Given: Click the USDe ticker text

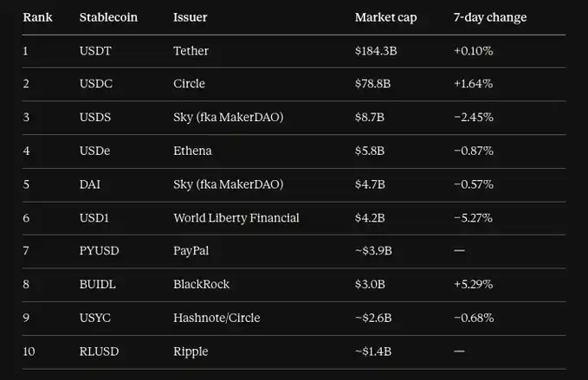Looking at the screenshot, I should pyautogui.click(x=95, y=151).
